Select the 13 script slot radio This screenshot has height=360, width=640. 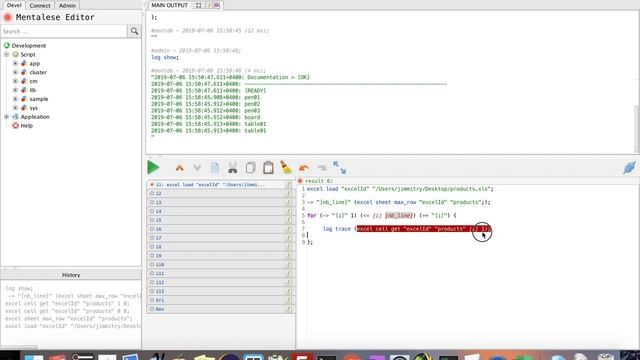coord(152,202)
